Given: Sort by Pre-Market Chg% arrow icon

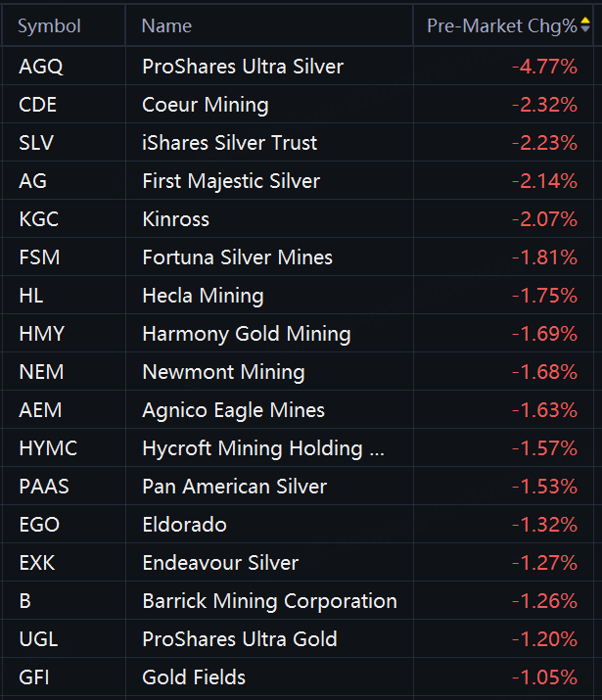Looking at the screenshot, I should (585, 25).
